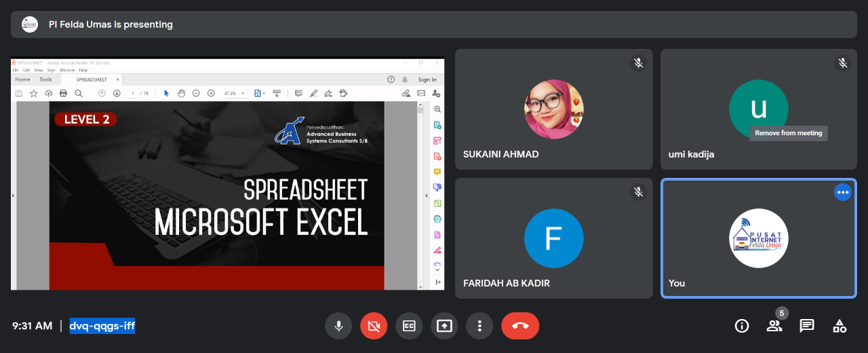The height and width of the screenshot is (353, 868).
Task: Click muted mic icon on SUKAINI AHMAD tile
Action: click(638, 63)
